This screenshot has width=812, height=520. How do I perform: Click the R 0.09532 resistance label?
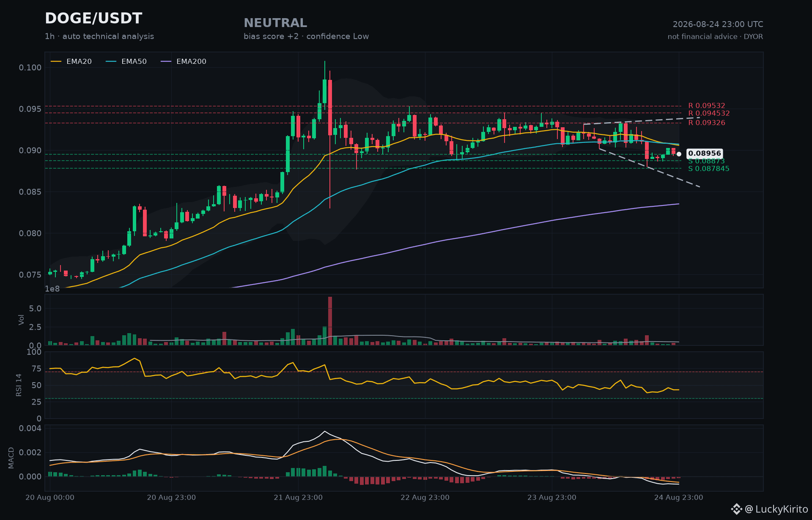tap(707, 106)
